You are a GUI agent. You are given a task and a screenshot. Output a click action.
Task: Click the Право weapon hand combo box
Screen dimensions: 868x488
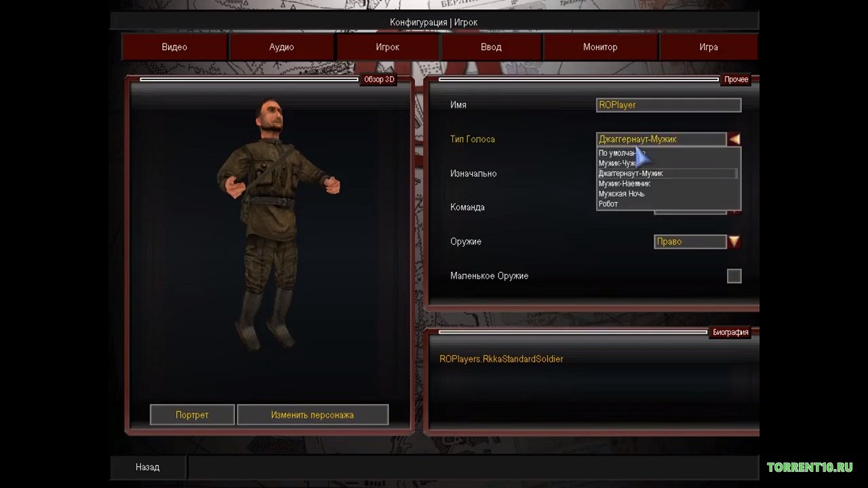point(690,242)
